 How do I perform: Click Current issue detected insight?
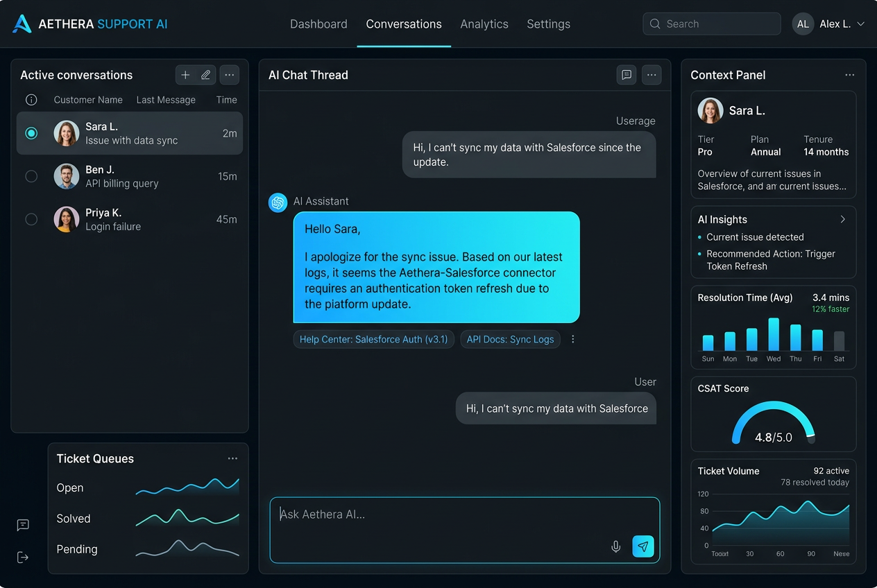755,237
